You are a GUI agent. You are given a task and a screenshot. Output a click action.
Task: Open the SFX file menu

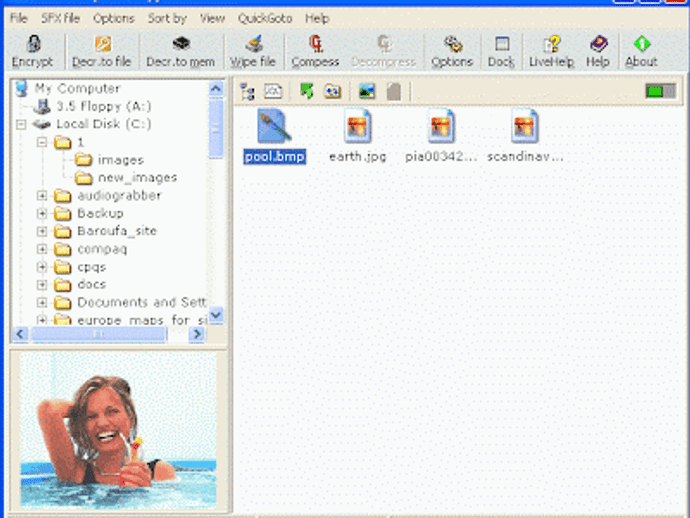click(x=60, y=18)
